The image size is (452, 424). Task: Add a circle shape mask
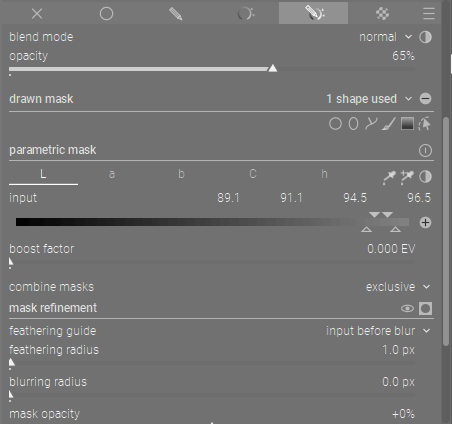[x=335, y=124]
